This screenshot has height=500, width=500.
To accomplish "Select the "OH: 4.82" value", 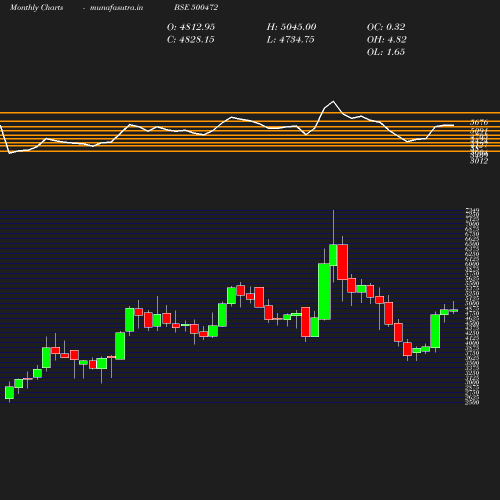I will click(x=387, y=39).
